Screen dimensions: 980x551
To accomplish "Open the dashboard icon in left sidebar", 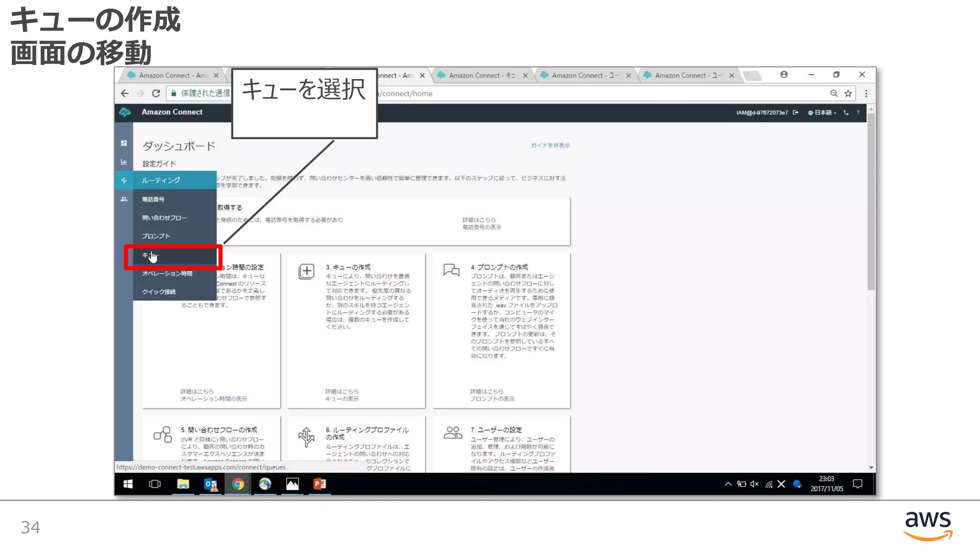I will tap(124, 143).
